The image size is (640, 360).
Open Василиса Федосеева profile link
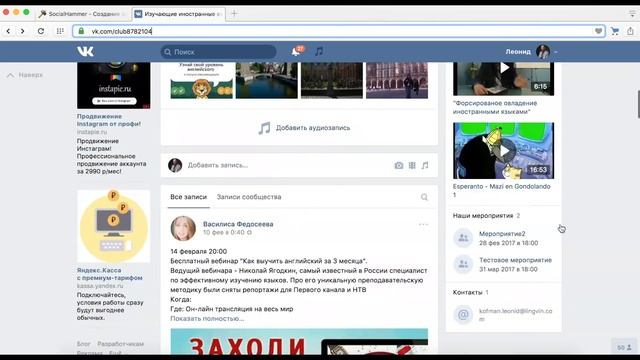pos(238,224)
